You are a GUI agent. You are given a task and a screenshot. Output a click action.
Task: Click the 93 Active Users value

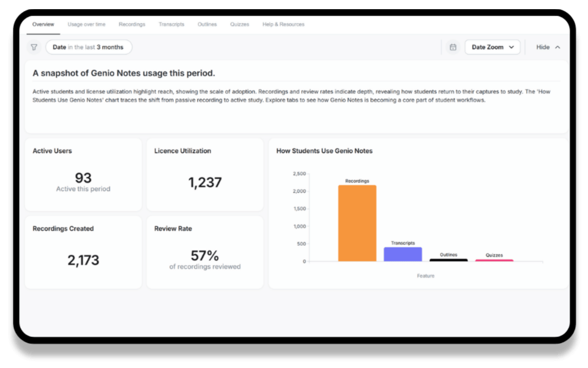pyautogui.click(x=83, y=178)
